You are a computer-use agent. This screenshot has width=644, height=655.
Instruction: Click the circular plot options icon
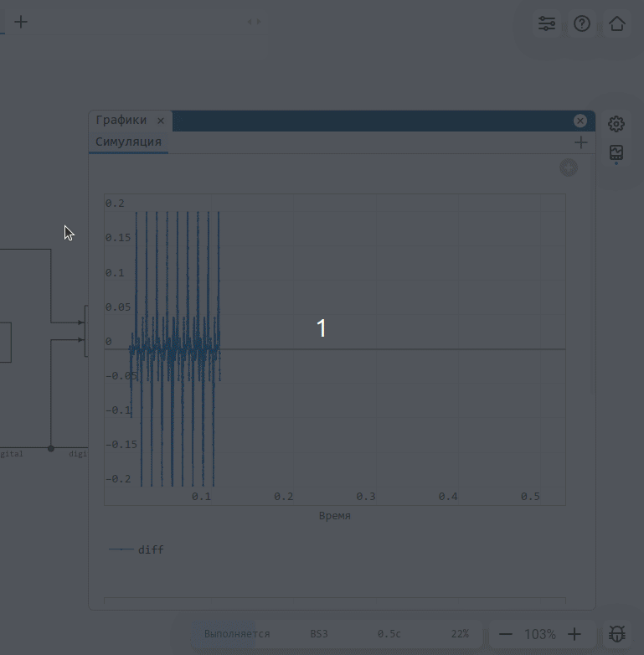[x=569, y=168]
